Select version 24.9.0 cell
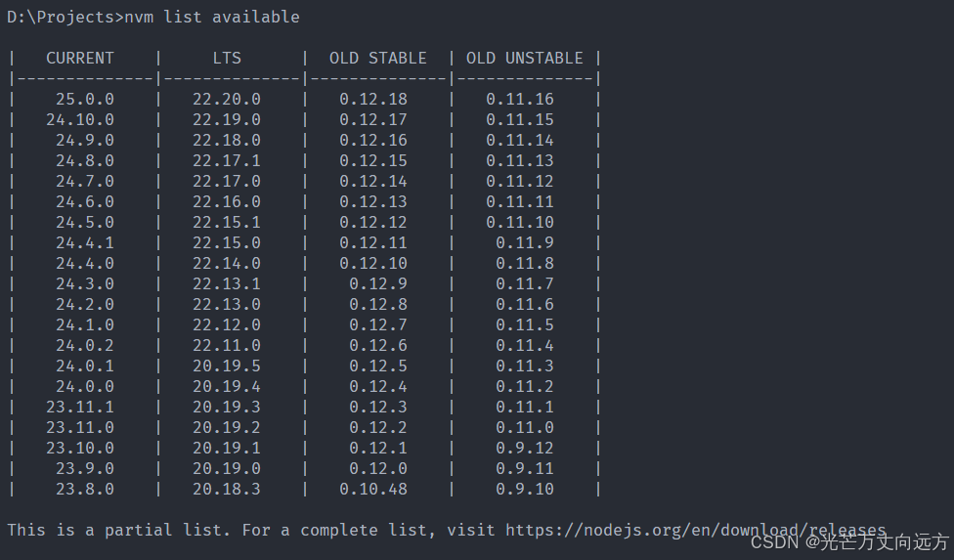This screenshot has height=560, width=954. tap(85, 141)
